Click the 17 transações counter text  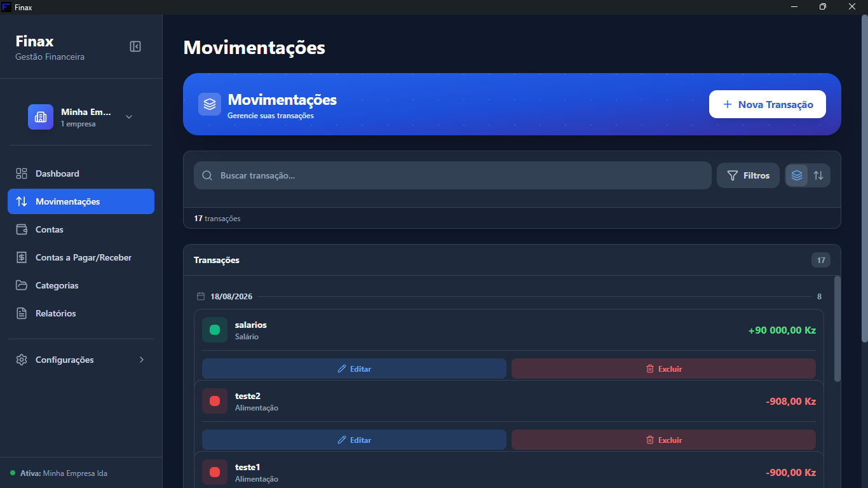tap(217, 219)
